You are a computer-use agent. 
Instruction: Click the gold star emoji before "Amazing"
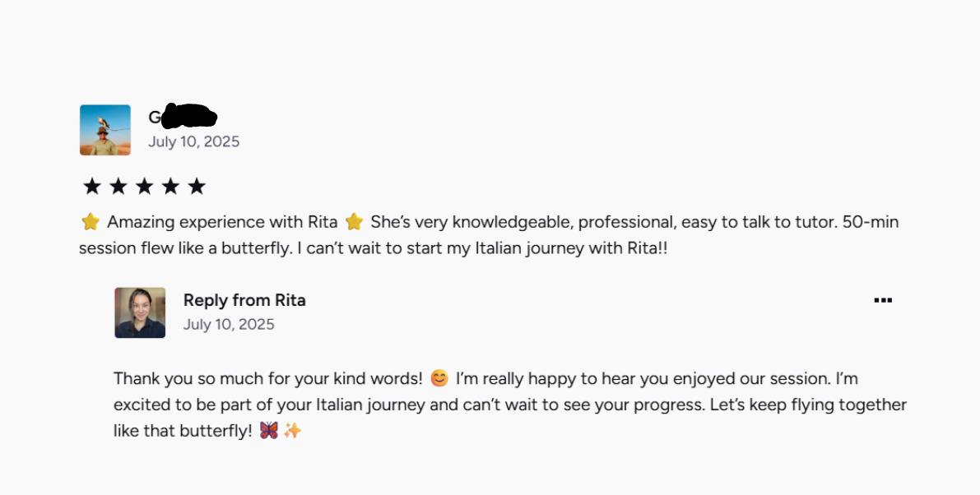(x=91, y=222)
